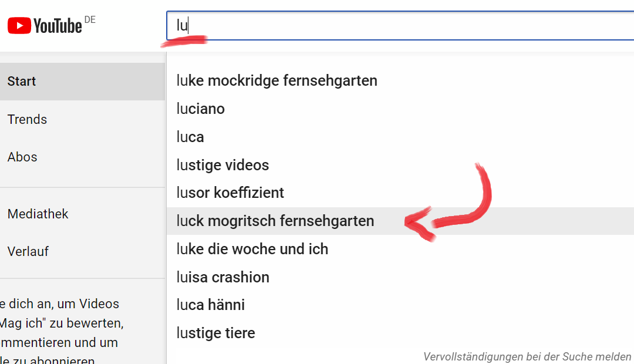Pick 'luca hänni' from the list
Screen dimensions: 634x364
click(x=210, y=305)
